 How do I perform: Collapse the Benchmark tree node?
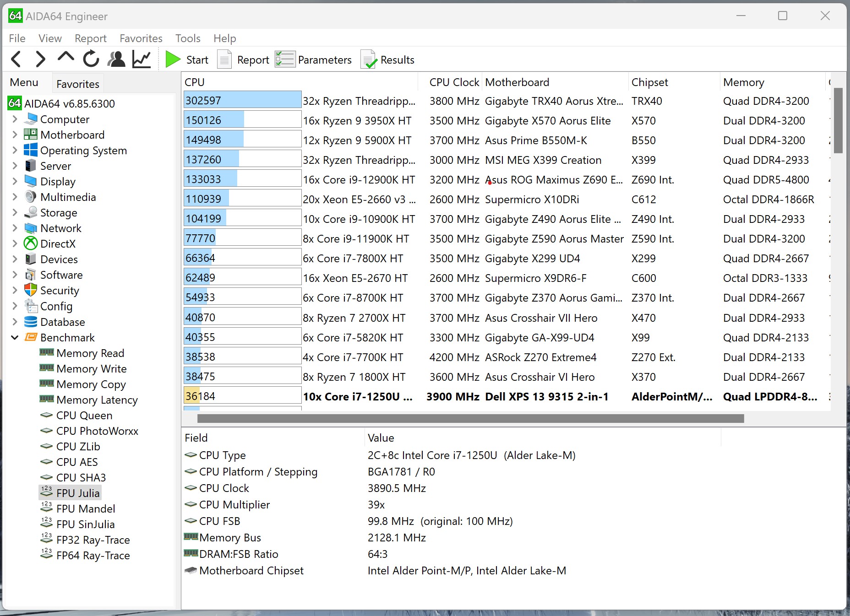click(15, 337)
